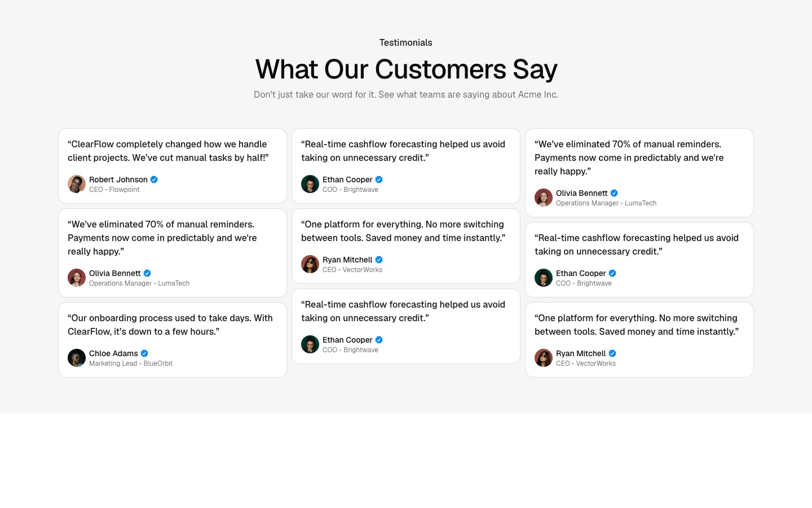
Task: Select Chloe Adams' profile avatar
Action: pyautogui.click(x=77, y=358)
